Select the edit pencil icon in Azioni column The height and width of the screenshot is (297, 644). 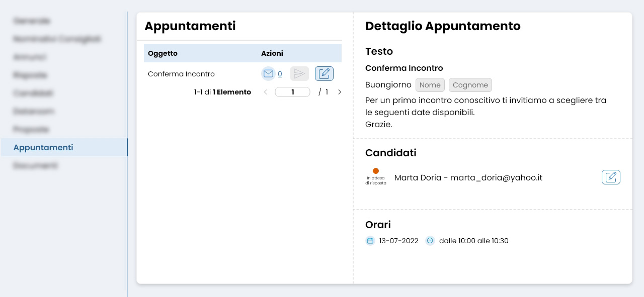click(x=324, y=73)
